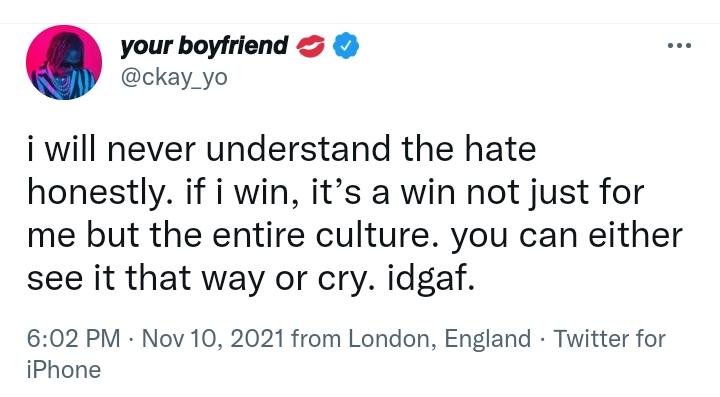Click the word 'idgaf.' ending the tweet
This screenshot has height=397, width=720.
click(x=431, y=279)
